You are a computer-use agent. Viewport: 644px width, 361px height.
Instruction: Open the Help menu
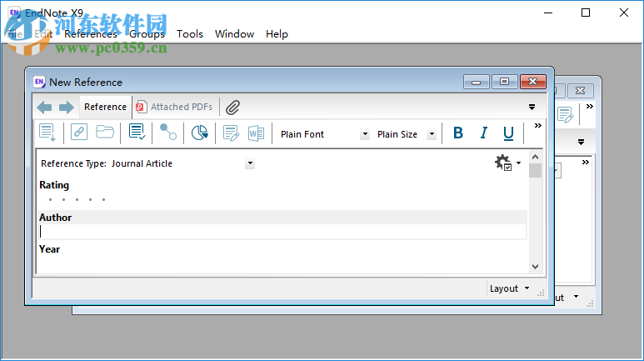[277, 34]
